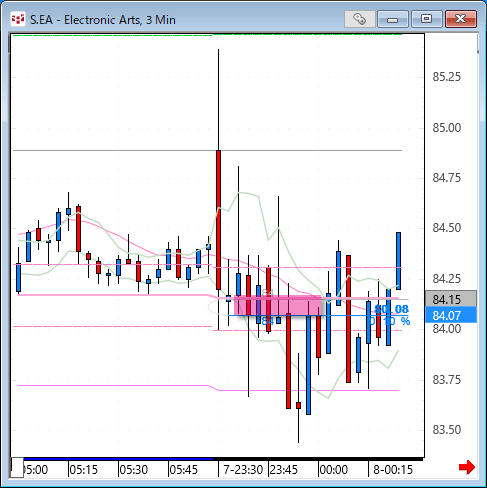Close the S.EA chart window

click(x=461, y=19)
